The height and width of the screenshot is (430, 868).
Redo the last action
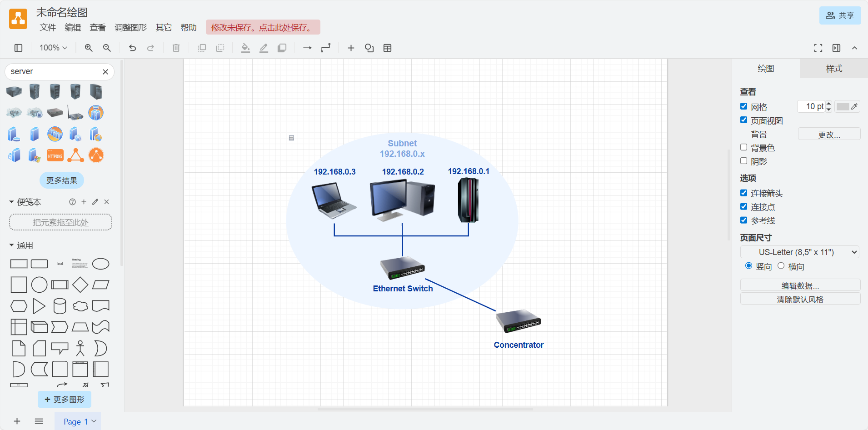tap(150, 48)
